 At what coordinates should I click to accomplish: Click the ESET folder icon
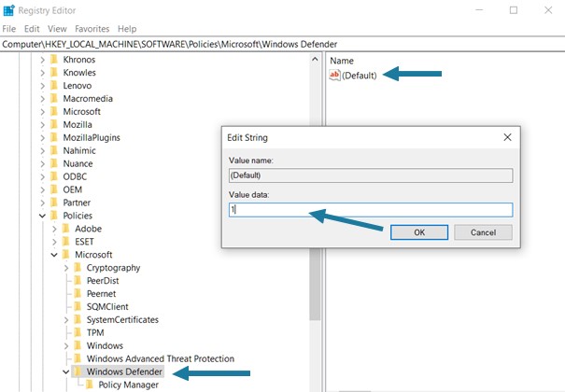(66, 242)
